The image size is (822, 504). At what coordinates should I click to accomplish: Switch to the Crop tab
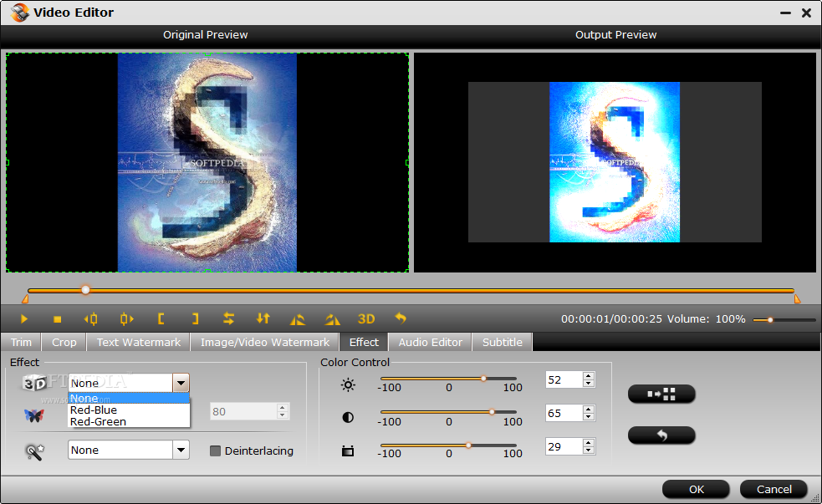(x=64, y=342)
